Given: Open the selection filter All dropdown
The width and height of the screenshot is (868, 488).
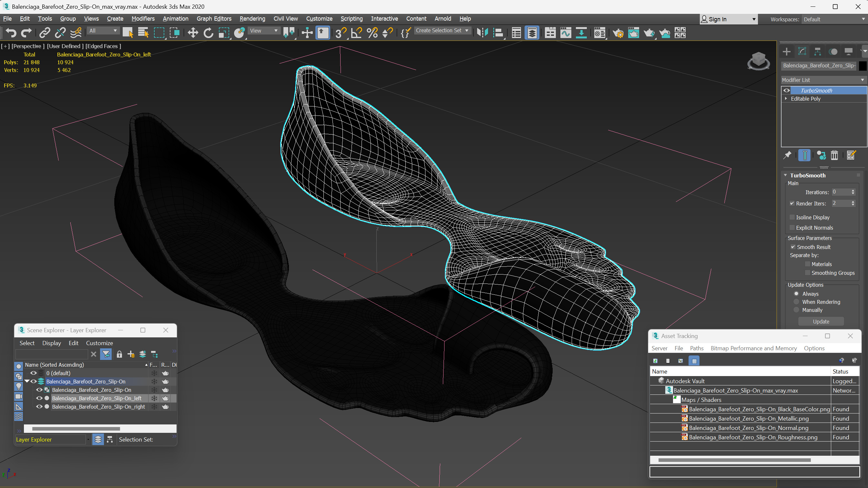Looking at the screenshot, I should [103, 31].
